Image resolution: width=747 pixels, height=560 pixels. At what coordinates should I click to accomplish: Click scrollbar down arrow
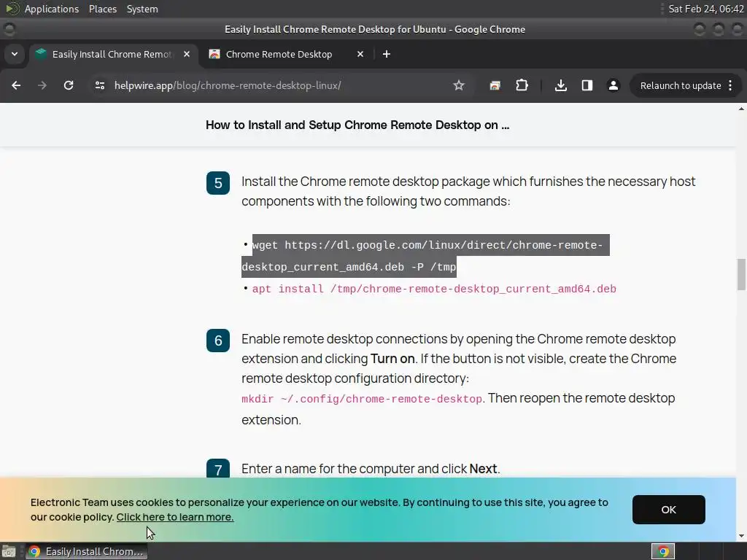pos(741,536)
